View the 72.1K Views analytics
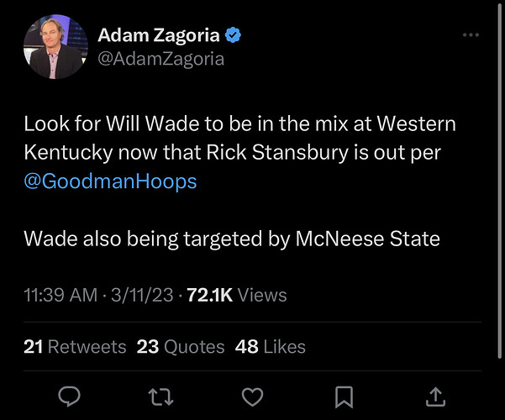 [236, 295]
